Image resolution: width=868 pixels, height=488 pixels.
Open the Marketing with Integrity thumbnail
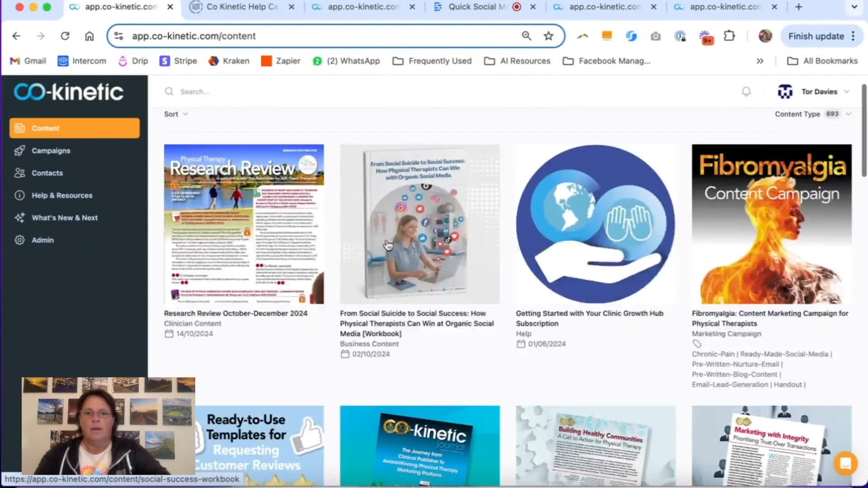771,446
